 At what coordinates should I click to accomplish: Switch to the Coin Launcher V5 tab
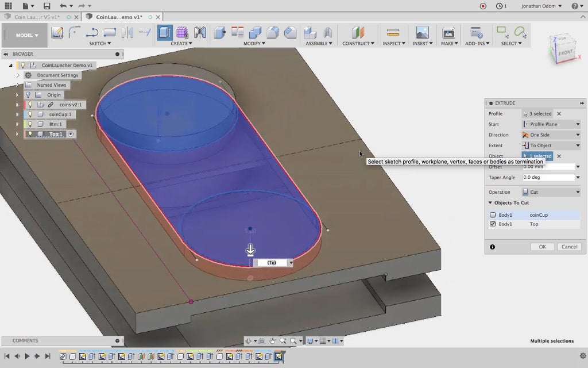click(x=36, y=17)
